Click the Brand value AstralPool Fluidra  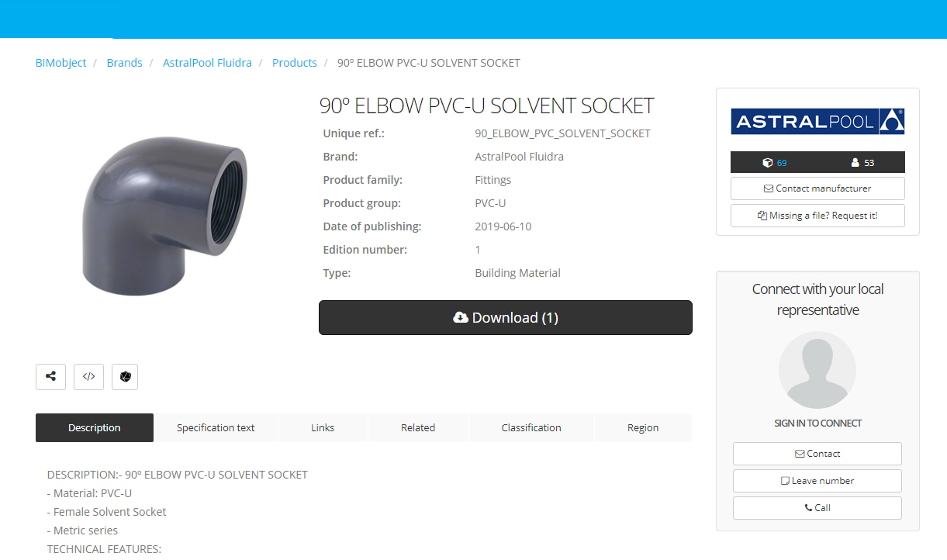click(519, 157)
